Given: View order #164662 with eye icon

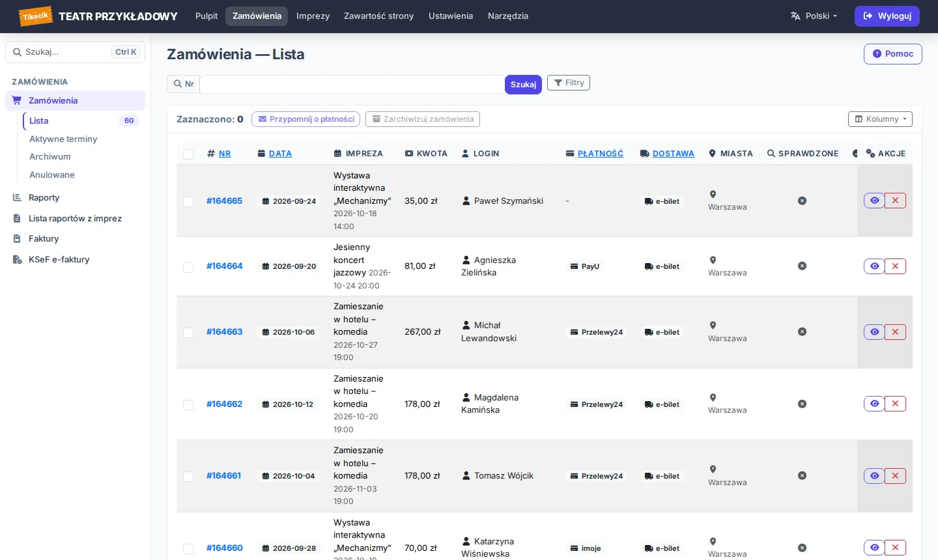Looking at the screenshot, I should 874,404.
